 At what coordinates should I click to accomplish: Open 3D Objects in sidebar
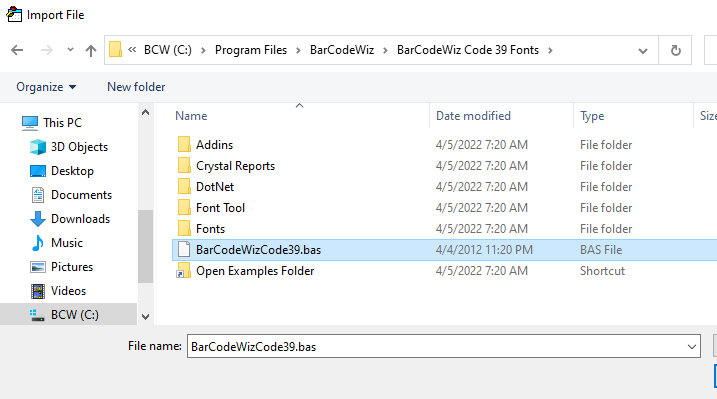tap(79, 147)
